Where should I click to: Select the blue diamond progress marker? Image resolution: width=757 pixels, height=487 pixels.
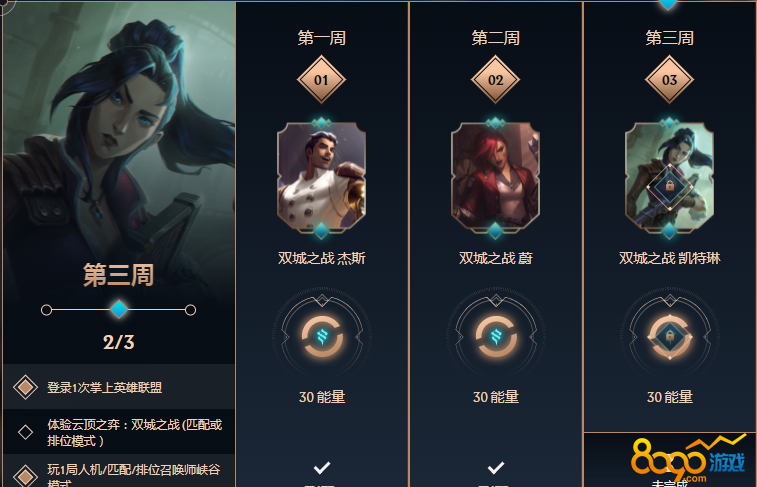click(119, 309)
